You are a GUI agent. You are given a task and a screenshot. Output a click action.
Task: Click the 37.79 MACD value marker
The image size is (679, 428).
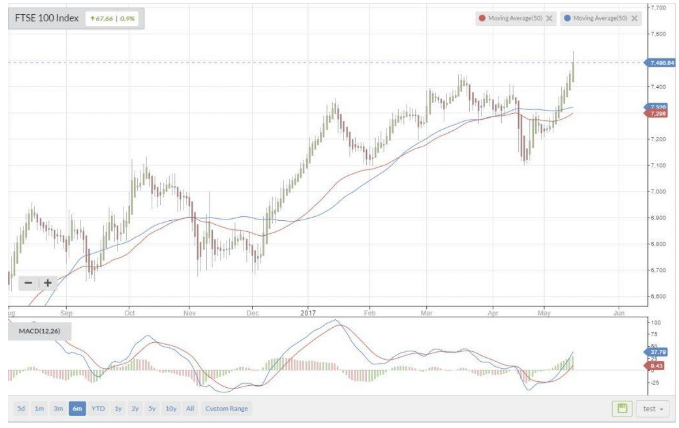pyautogui.click(x=657, y=352)
